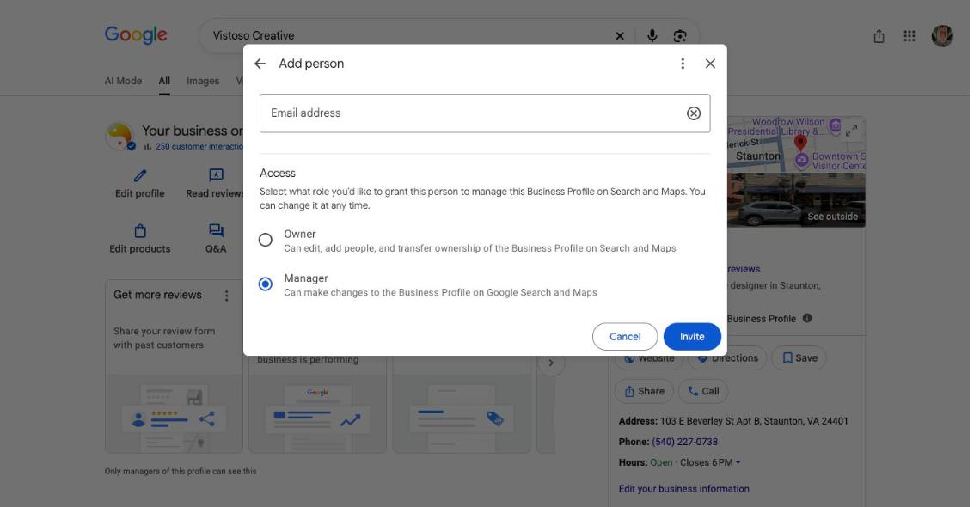
Task: Dial the phone number (540) 227-0738
Action: (x=684, y=442)
